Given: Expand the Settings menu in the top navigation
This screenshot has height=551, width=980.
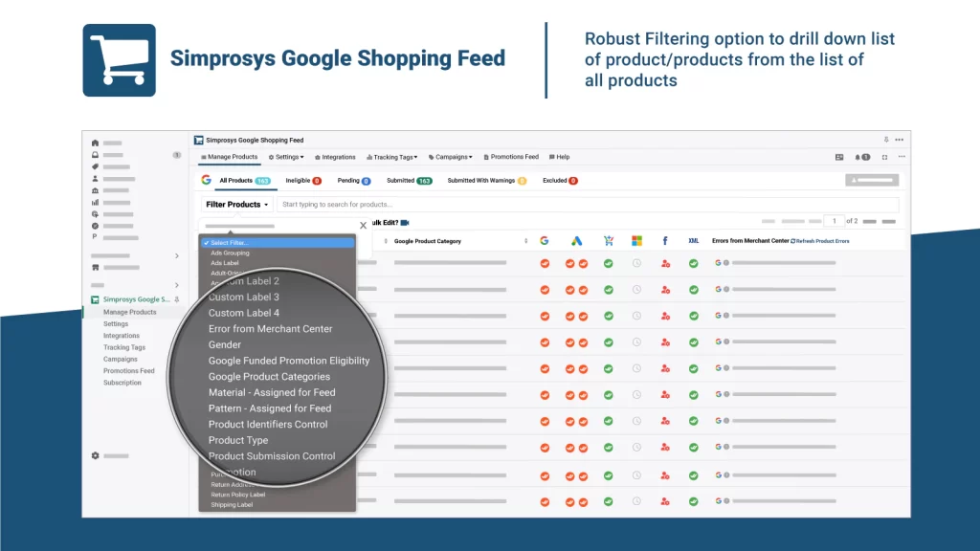Looking at the screenshot, I should click(x=286, y=157).
